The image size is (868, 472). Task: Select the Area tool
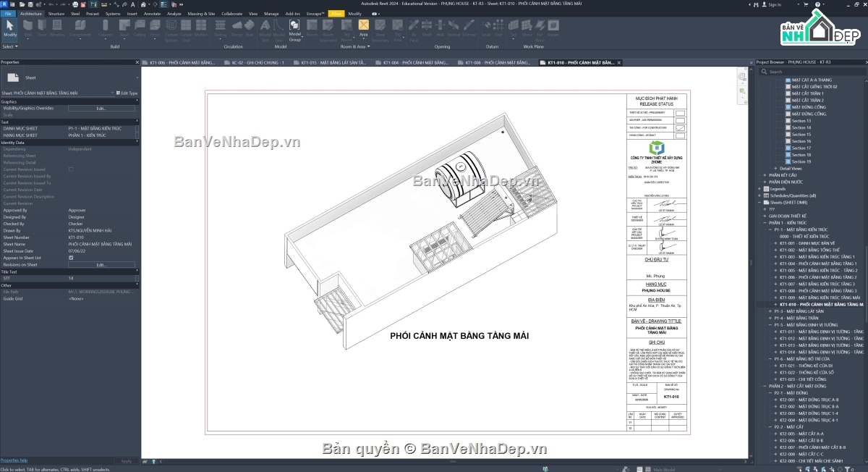pos(363,28)
